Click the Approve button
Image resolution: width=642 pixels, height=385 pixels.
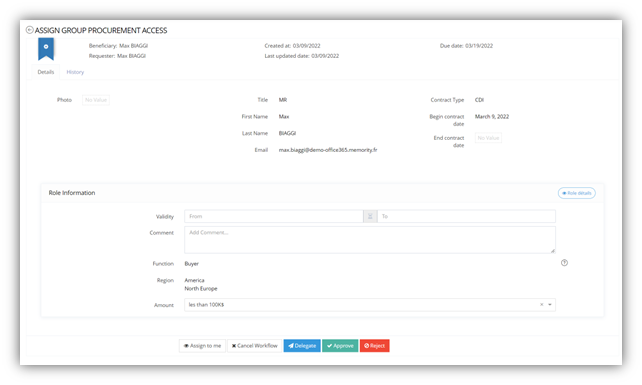[340, 346]
